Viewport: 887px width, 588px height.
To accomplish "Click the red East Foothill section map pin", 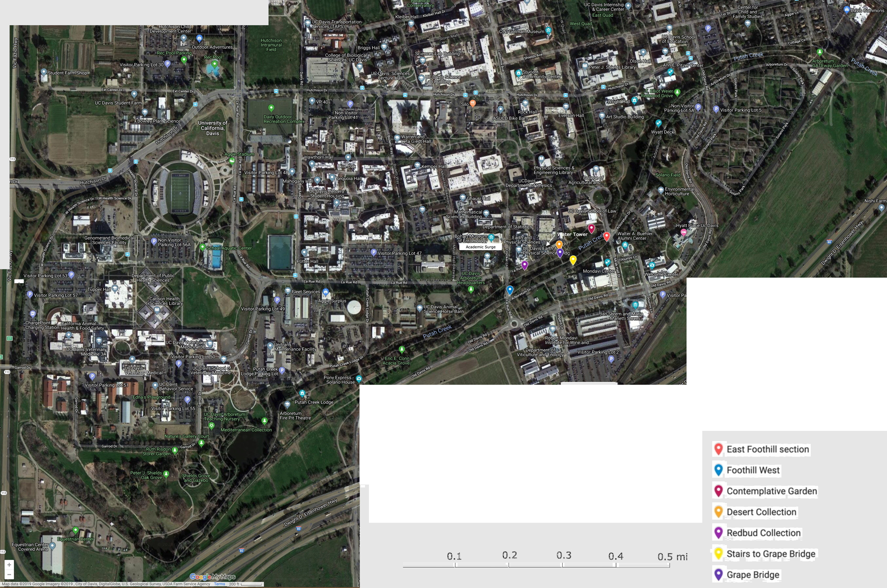I will point(606,236).
